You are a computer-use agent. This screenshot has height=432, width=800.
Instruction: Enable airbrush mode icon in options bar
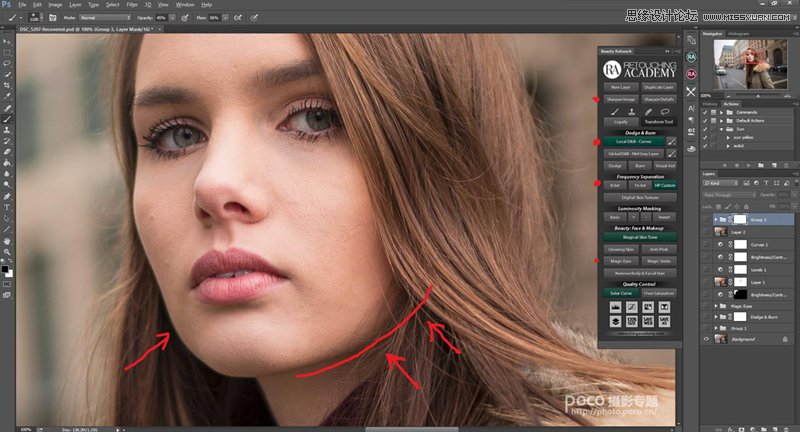[237, 18]
